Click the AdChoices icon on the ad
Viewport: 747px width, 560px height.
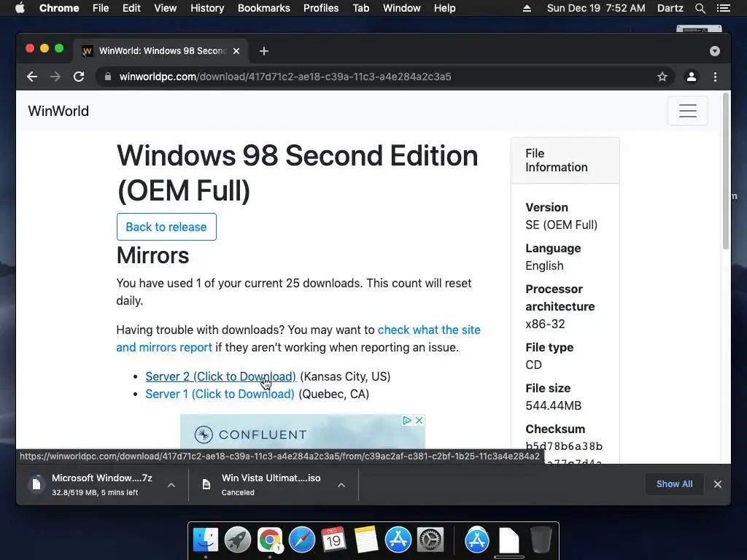[x=407, y=420]
